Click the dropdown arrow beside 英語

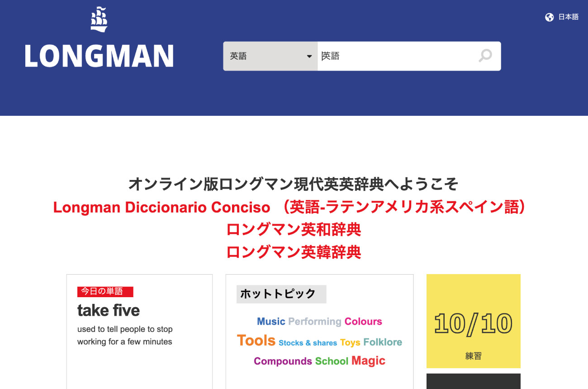pyautogui.click(x=309, y=57)
